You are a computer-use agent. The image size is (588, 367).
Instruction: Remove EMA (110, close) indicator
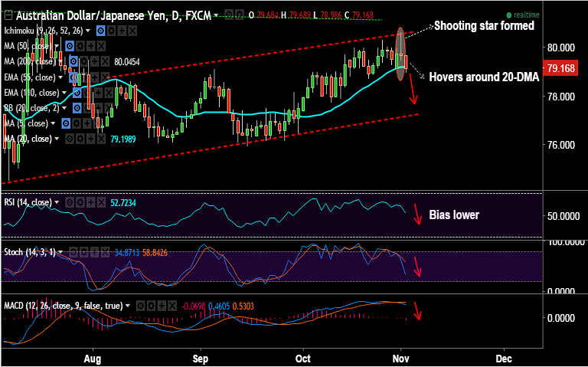pos(109,93)
